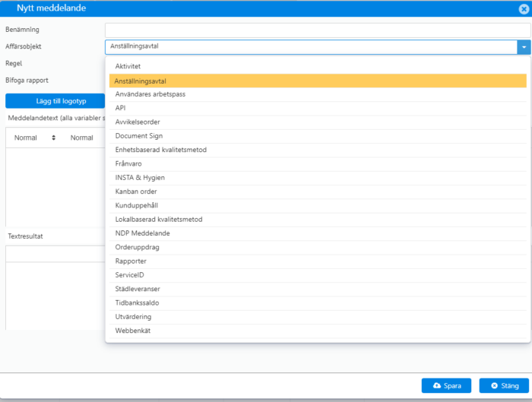Viewport: 532px width, 402px height.
Task: Save the message with Spara
Action: coord(446,386)
